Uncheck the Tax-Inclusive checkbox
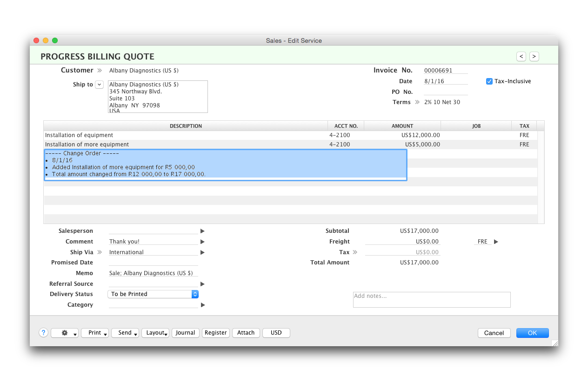 tap(489, 81)
